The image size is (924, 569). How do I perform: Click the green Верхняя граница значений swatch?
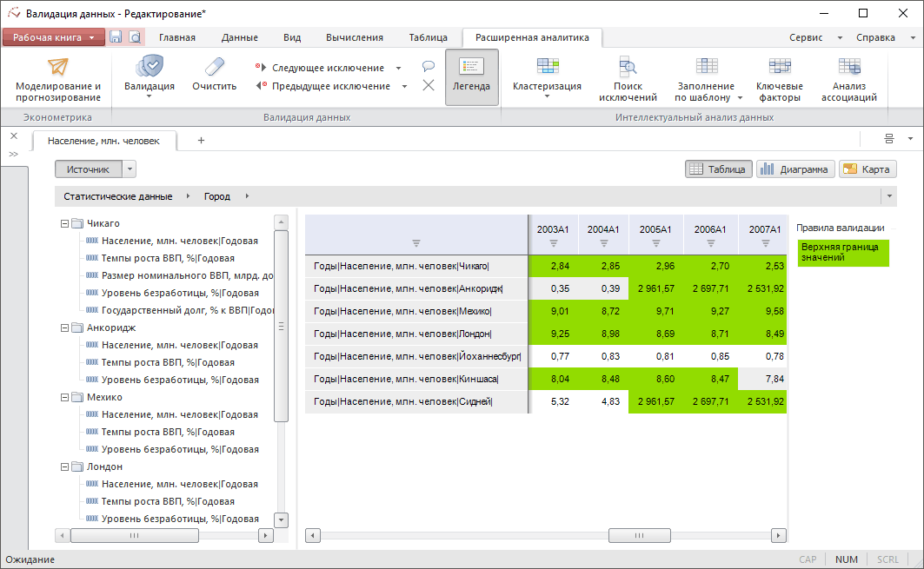click(x=842, y=253)
